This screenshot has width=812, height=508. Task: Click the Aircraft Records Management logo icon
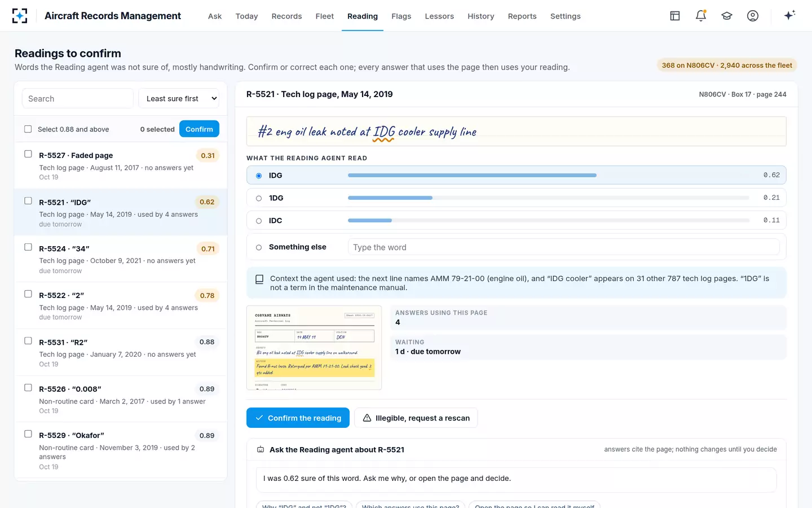20,16
